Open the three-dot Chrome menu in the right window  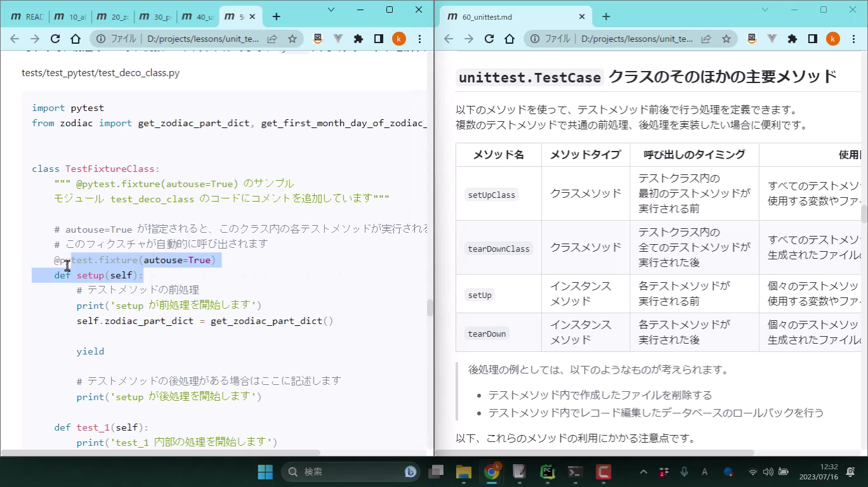point(853,39)
